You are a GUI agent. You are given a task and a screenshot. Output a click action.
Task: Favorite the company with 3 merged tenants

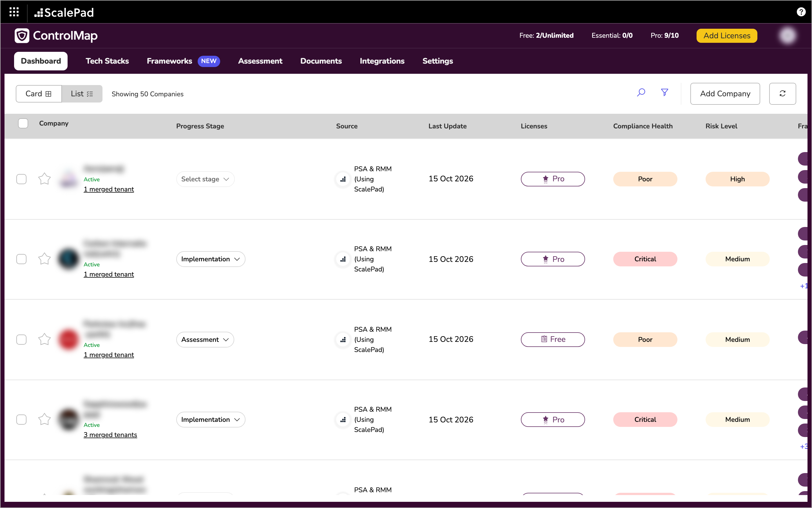[44, 419]
